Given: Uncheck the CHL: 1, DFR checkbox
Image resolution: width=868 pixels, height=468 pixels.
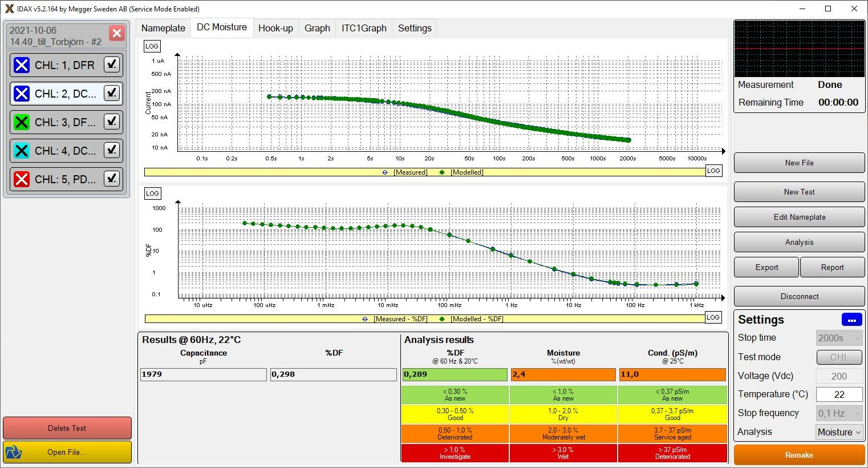Looking at the screenshot, I should [x=112, y=64].
